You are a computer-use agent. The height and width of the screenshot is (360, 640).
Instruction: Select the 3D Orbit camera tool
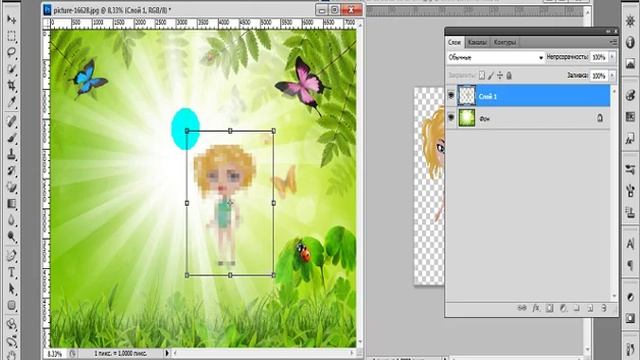click(11, 341)
